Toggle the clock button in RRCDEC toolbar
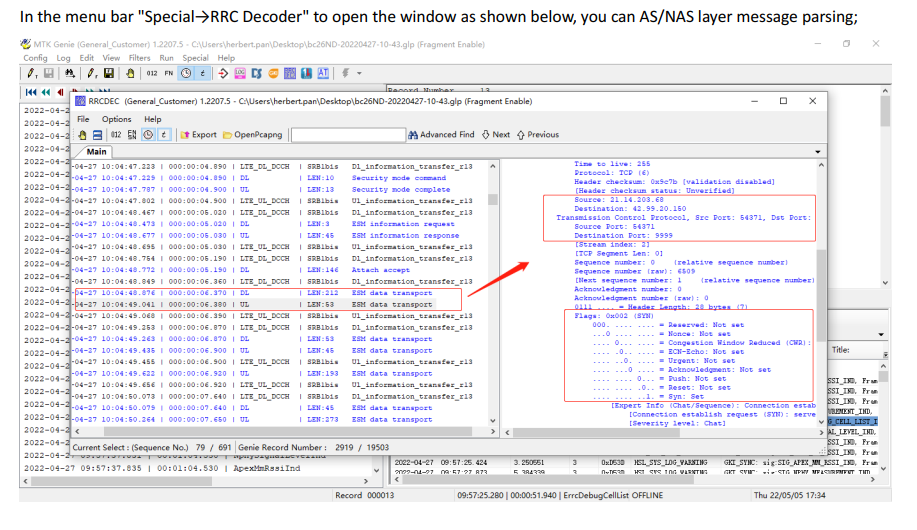This screenshot has width=917, height=530. 149,135
